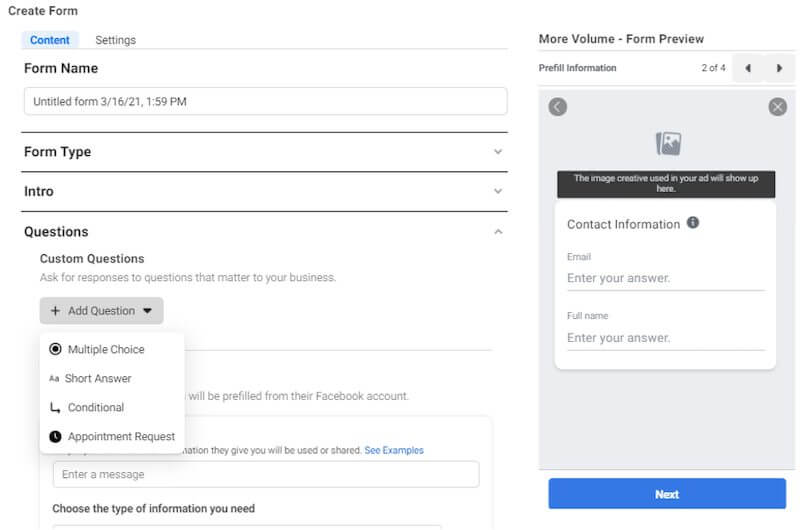Click the previous preview page arrow
800x530 pixels.
point(747,68)
